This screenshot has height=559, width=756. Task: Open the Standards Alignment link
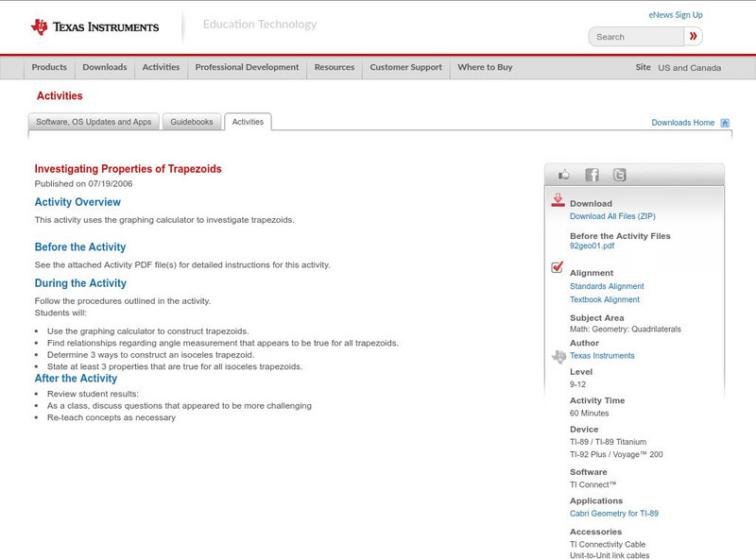[x=607, y=286]
